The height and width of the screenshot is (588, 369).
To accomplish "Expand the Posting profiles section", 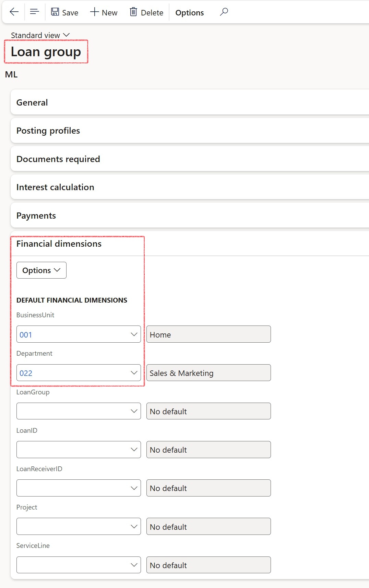I will [48, 131].
